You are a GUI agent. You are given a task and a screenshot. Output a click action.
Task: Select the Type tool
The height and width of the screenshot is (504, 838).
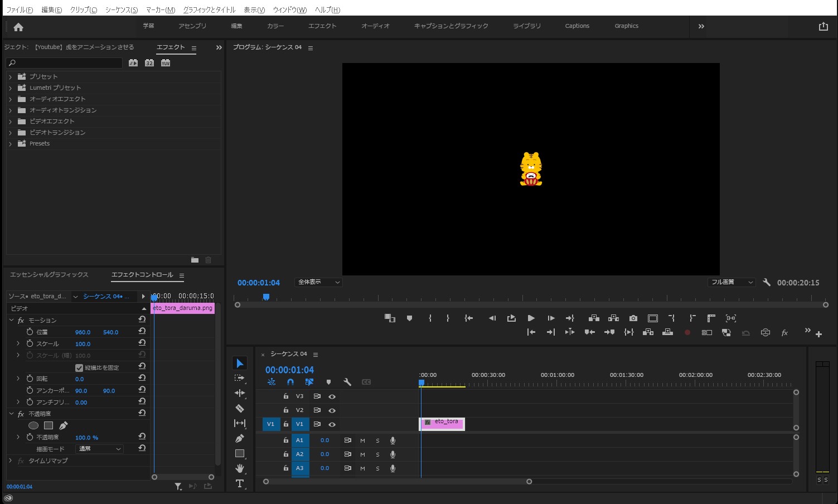tap(240, 484)
